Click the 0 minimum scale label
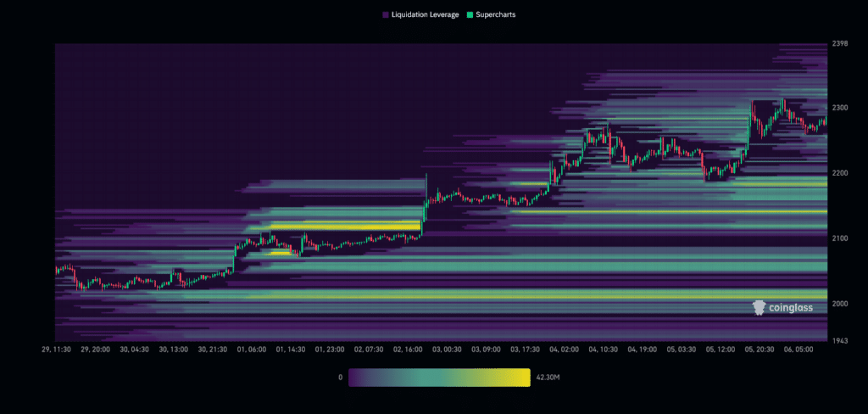Screen dimensions: 868x414 click(x=340, y=376)
